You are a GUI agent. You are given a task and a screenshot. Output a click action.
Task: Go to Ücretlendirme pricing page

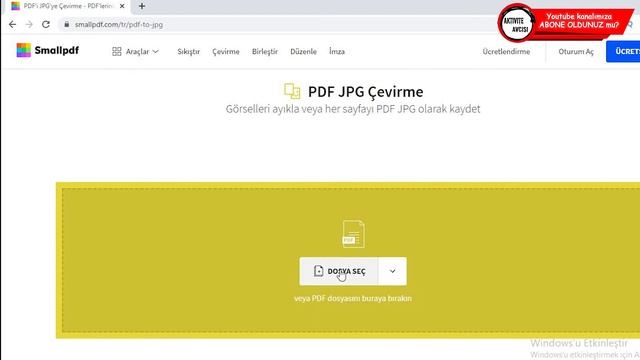pyautogui.click(x=506, y=51)
